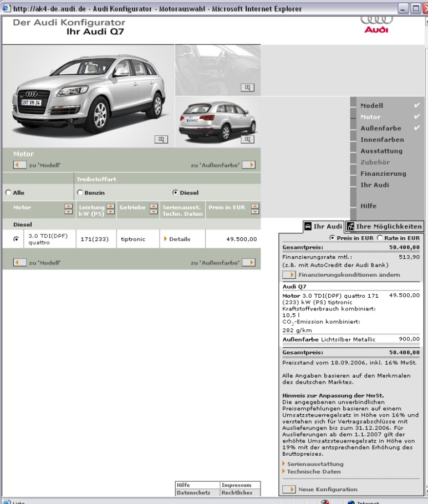Click the bottom back arrow to 'Modell'
The width and height of the screenshot is (428, 504).
(x=20, y=262)
